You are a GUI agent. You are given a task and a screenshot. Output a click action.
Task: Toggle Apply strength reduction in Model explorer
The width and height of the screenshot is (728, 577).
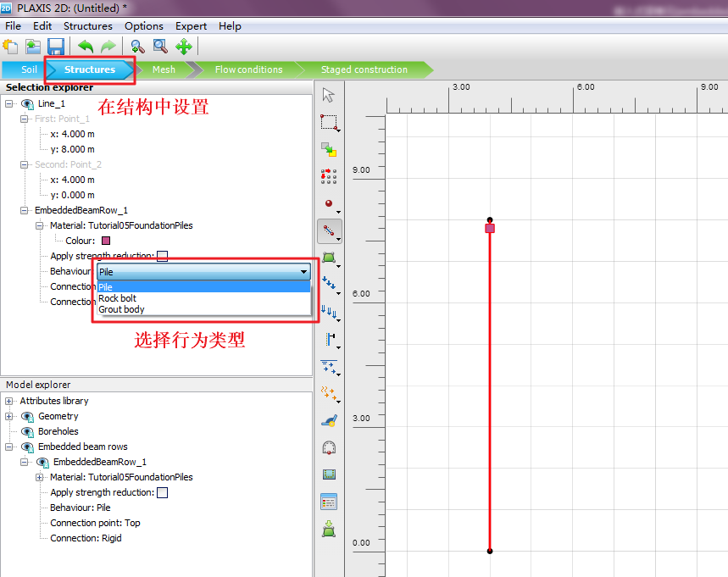tap(162, 492)
